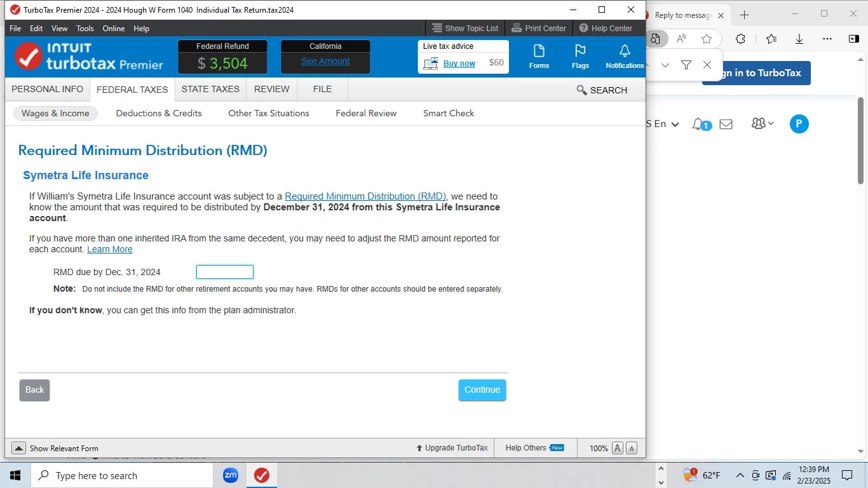Screen dimensions: 868x488
Task: Click the California See Amount link
Action: [x=325, y=61]
